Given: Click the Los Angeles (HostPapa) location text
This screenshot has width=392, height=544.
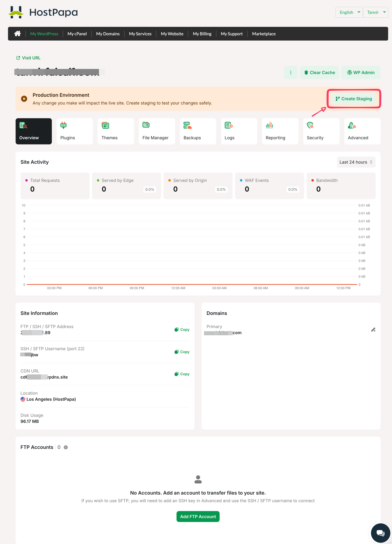Looking at the screenshot, I should coord(51,399).
